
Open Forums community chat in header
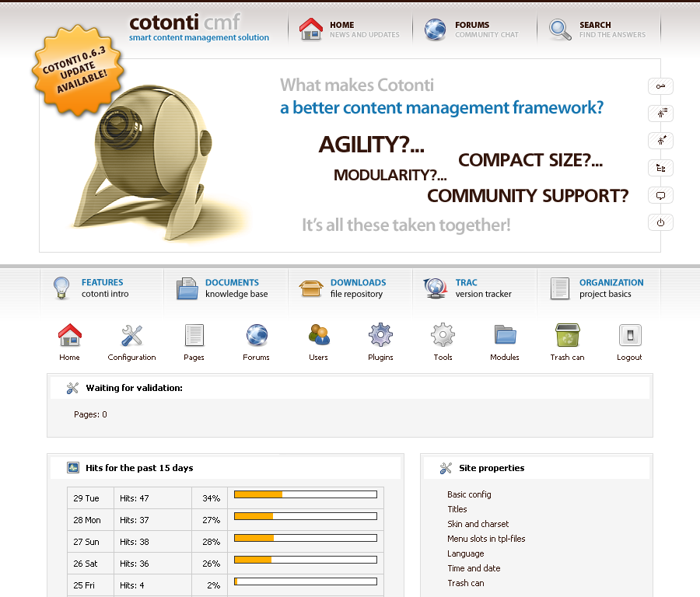(474, 30)
